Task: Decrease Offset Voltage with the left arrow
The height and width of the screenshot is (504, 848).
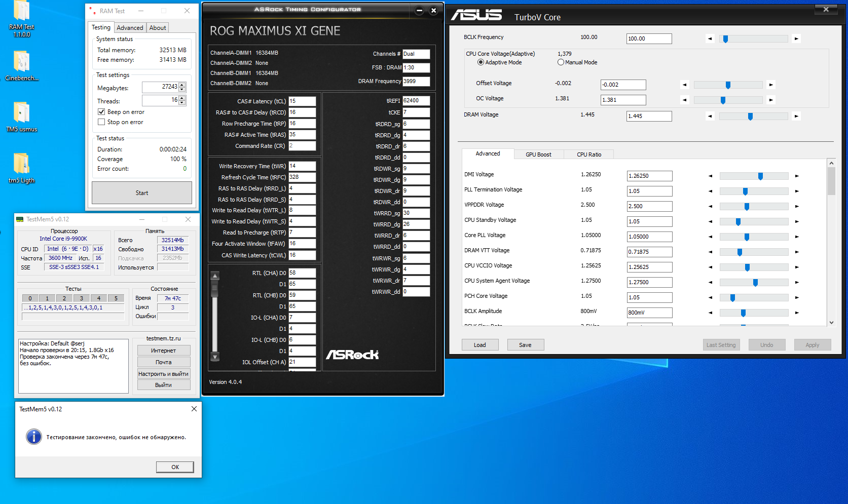Action: click(x=685, y=85)
